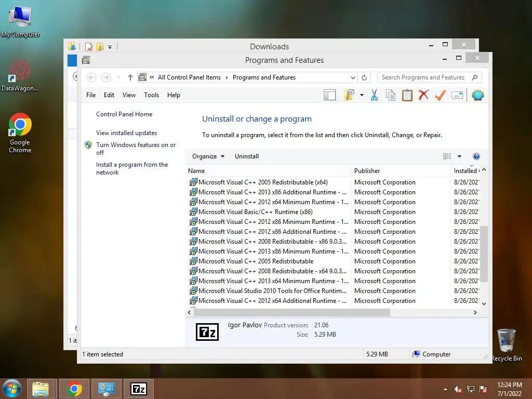Sort by the Name column header
Screen dimensions: 532x399
pos(268,171)
